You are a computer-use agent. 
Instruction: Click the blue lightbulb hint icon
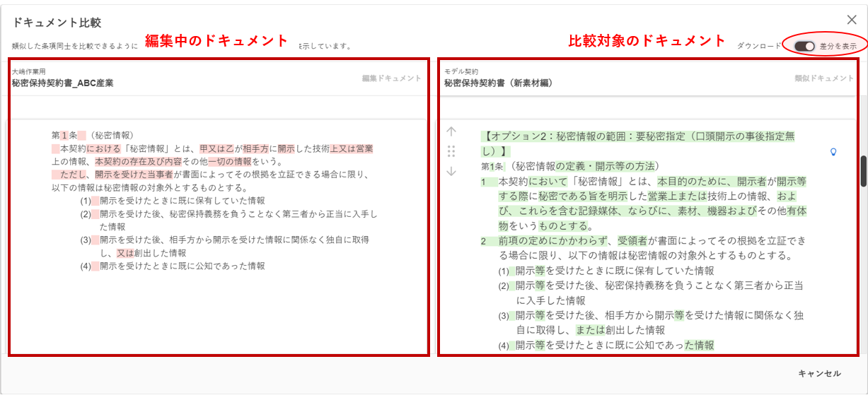(833, 151)
